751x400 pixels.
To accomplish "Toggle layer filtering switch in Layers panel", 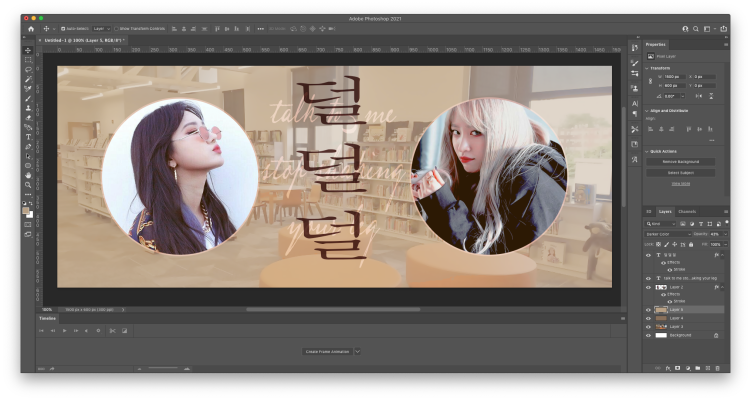I will coord(727,223).
